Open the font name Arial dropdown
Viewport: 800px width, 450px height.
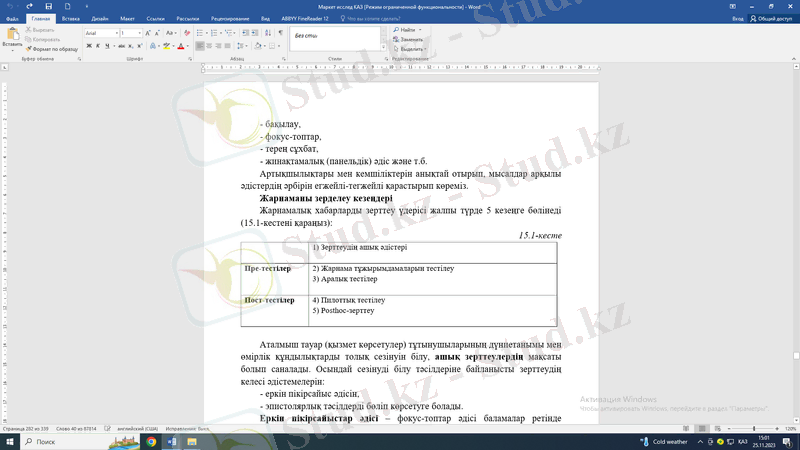117,33
